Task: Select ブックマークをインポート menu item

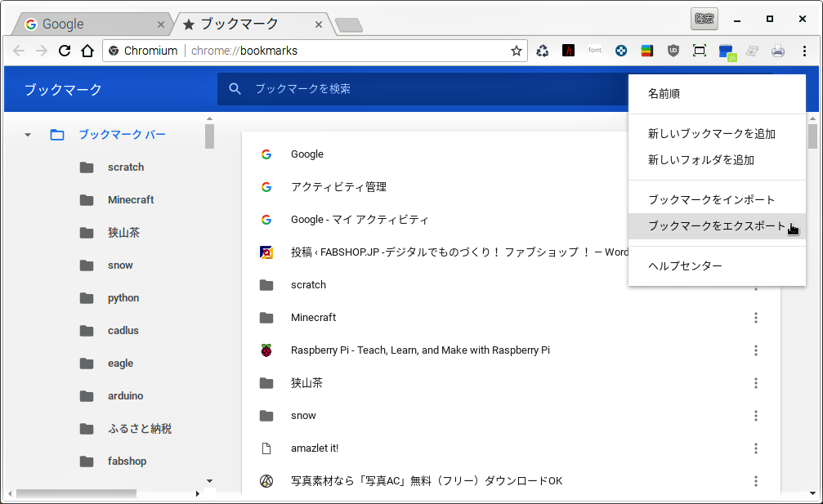Action: (717, 200)
